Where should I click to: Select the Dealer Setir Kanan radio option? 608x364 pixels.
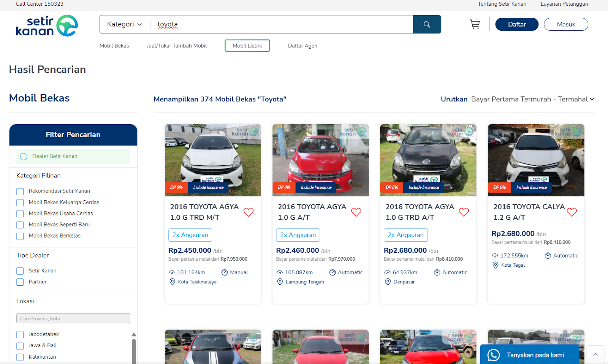pos(24,157)
